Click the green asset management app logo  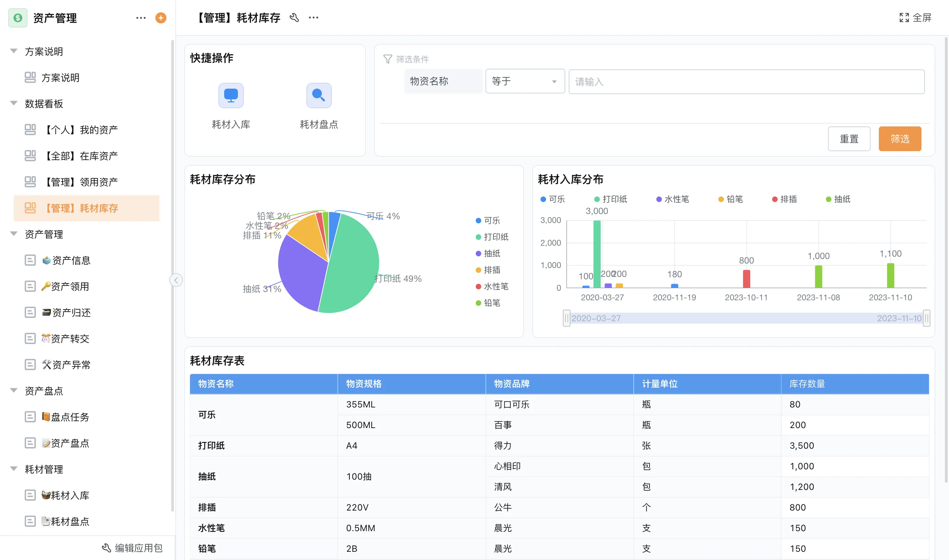[18, 18]
